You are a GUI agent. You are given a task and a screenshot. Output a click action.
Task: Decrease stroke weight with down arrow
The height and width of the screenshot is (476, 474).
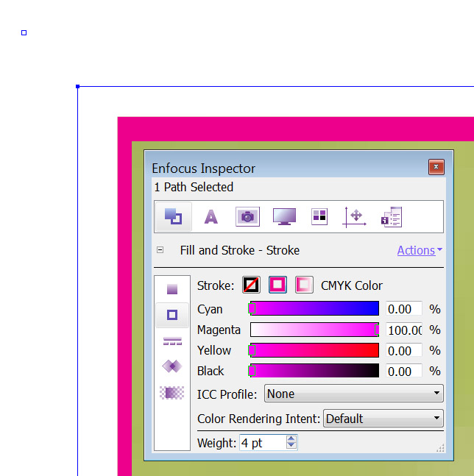point(291,445)
